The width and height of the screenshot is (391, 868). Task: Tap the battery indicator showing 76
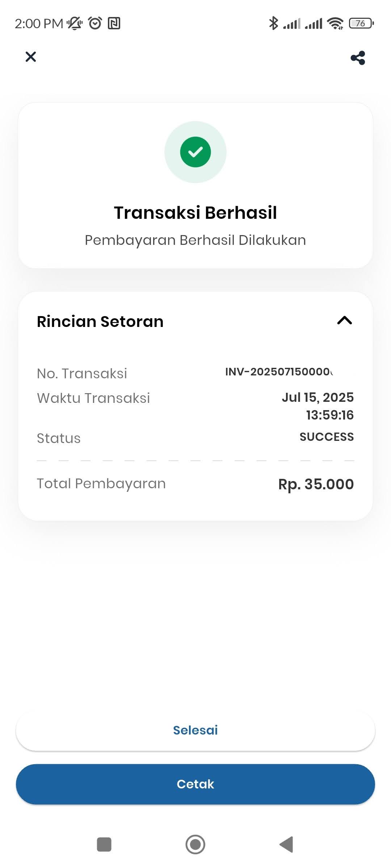pyautogui.click(x=361, y=24)
